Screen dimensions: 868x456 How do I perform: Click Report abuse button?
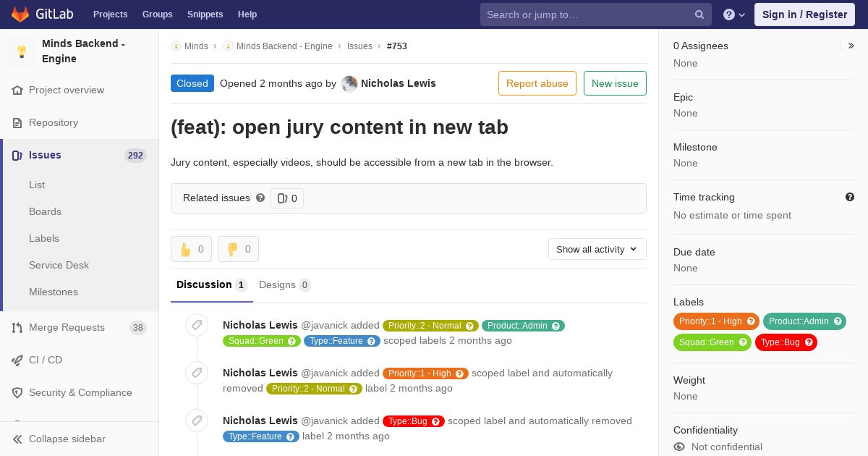[x=537, y=83]
